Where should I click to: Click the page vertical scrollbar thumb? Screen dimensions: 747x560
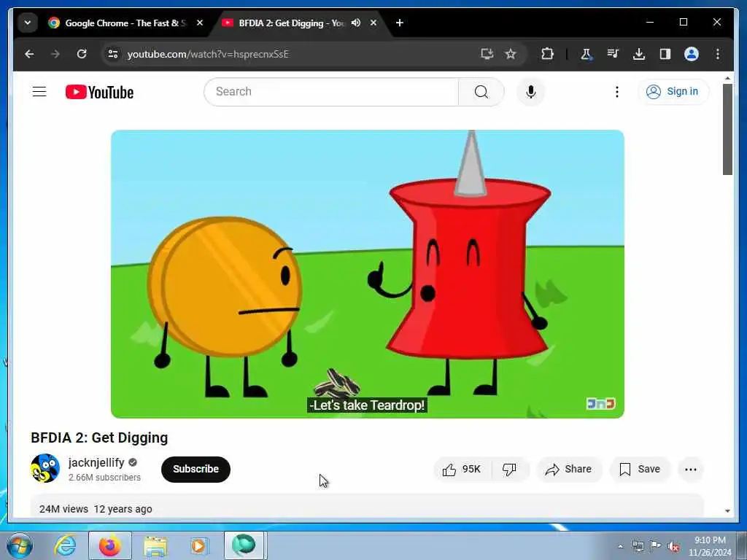727,130
